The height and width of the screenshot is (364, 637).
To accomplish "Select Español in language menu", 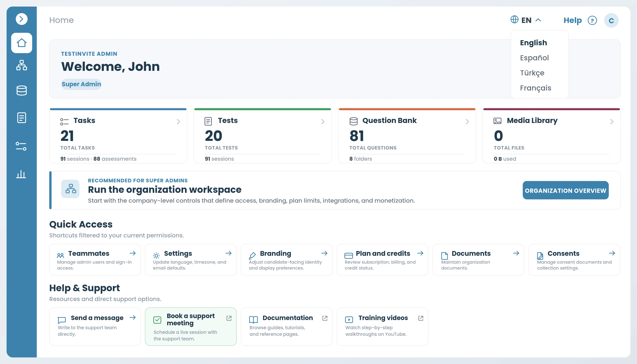I will point(534,58).
